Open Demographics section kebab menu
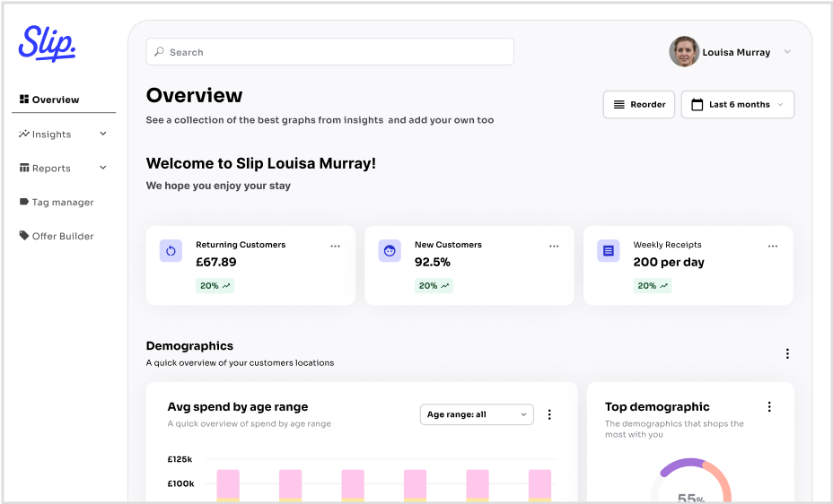The image size is (833, 504). point(787,354)
